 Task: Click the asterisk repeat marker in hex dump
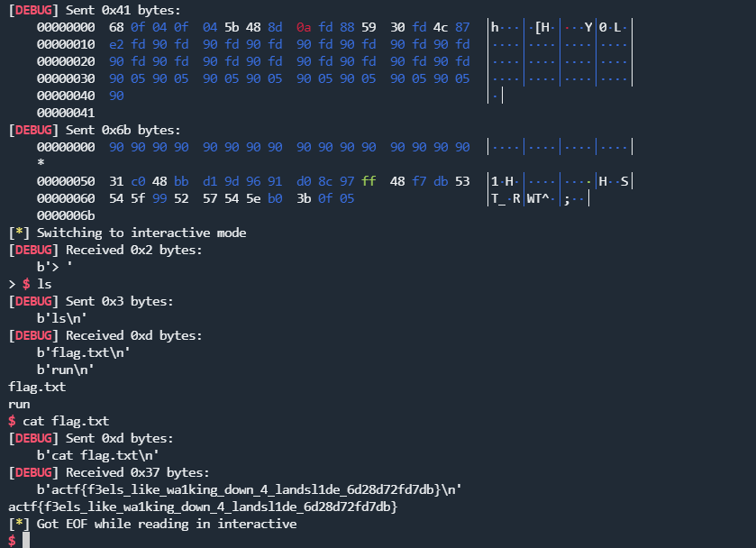pyautogui.click(x=41, y=164)
